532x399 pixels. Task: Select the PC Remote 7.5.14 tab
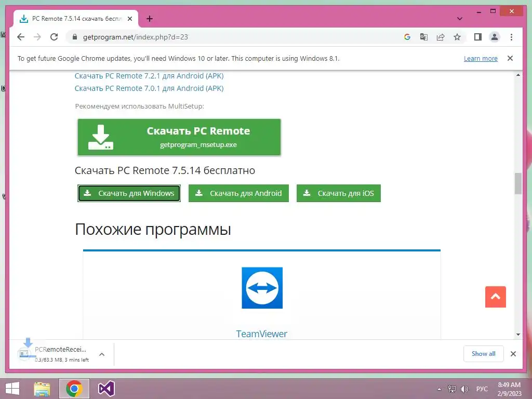(x=76, y=19)
